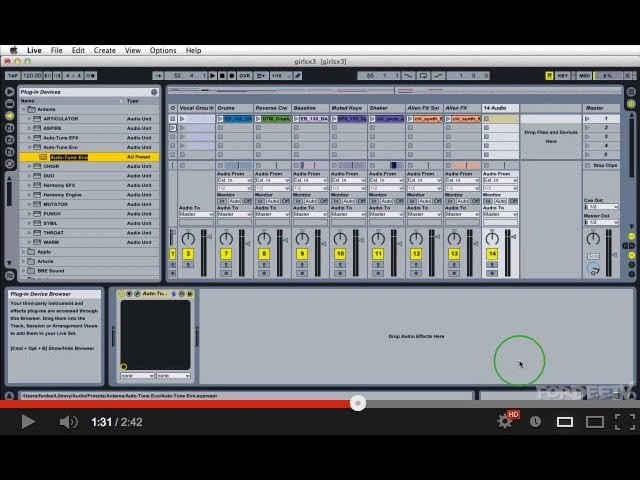Enter YouTube fullscreen mode

pyautogui.click(x=625, y=422)
